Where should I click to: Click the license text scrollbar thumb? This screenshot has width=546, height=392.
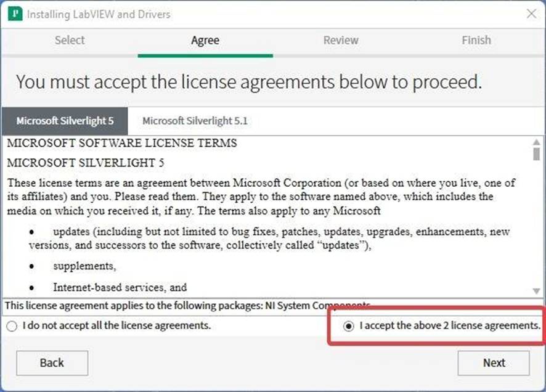coord(536,154)
